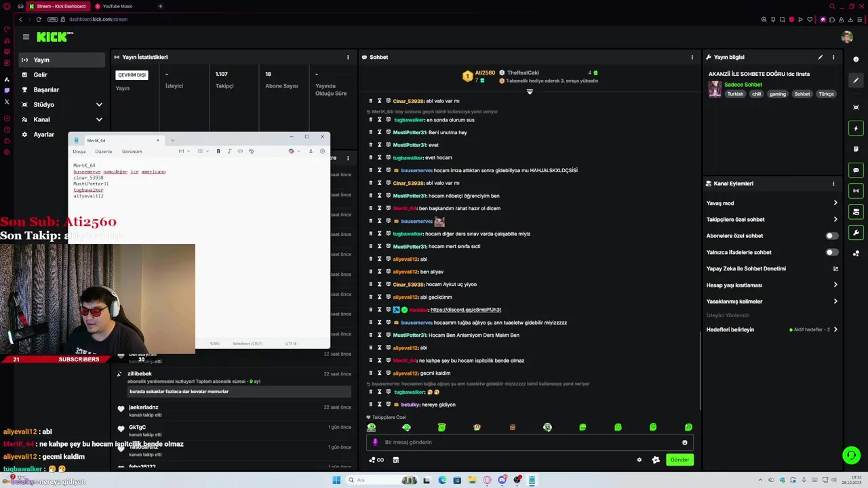Click the gaming stream tag
This screenshot has height=488, width=868.
(x=778, y=94)
